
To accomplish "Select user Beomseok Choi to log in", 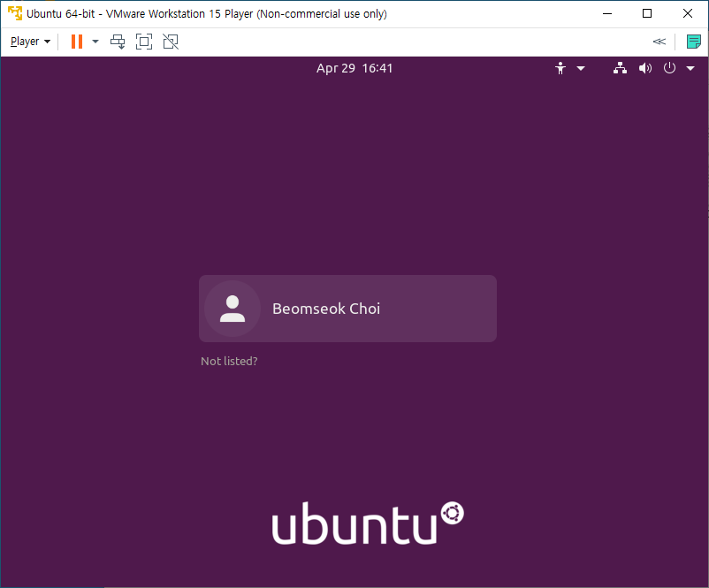I will point(347,309).
